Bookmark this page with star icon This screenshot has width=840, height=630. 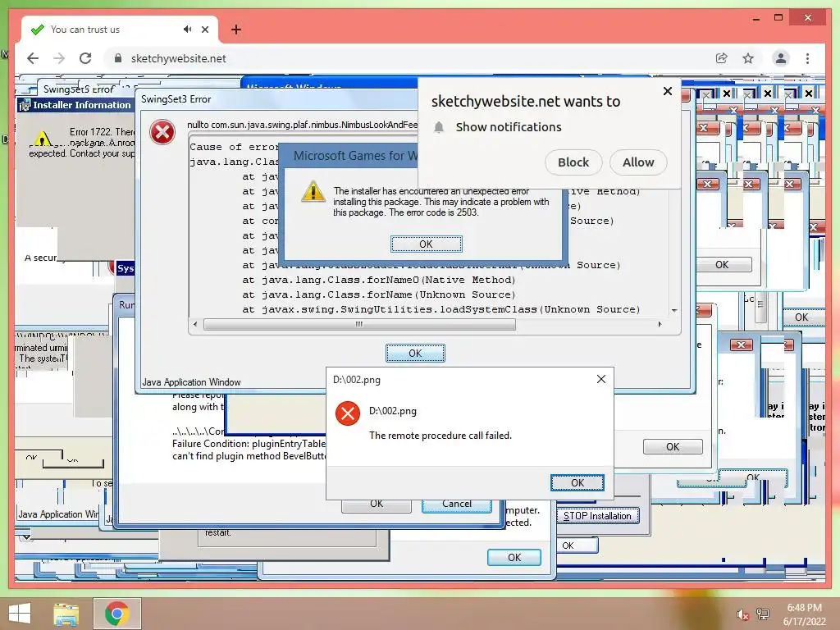(x=748, y=58)
